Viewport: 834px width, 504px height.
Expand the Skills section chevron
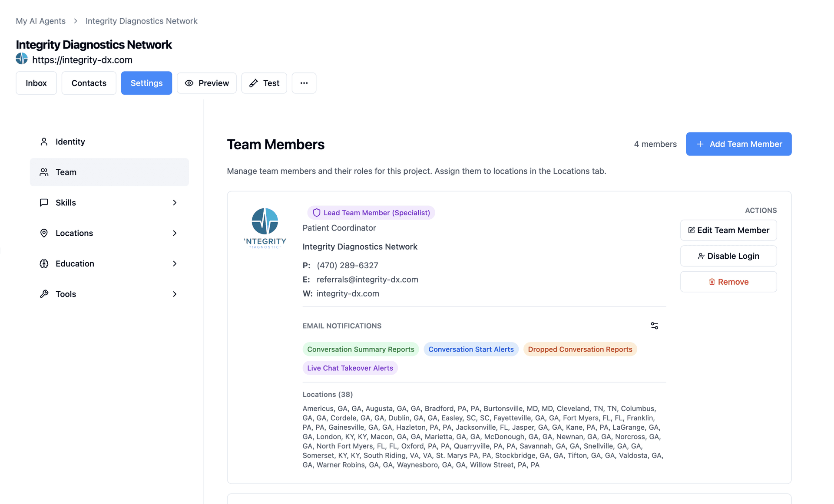175,203
